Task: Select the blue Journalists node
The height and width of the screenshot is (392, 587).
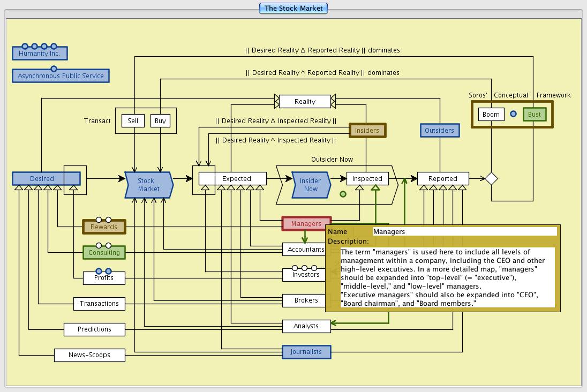Action: (306, 352)
